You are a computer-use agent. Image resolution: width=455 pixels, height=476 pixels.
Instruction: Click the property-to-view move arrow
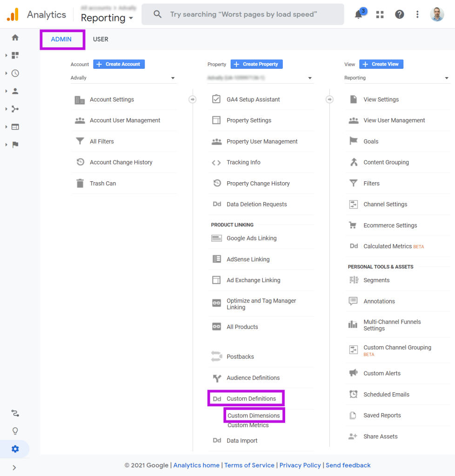coord(329,99)
